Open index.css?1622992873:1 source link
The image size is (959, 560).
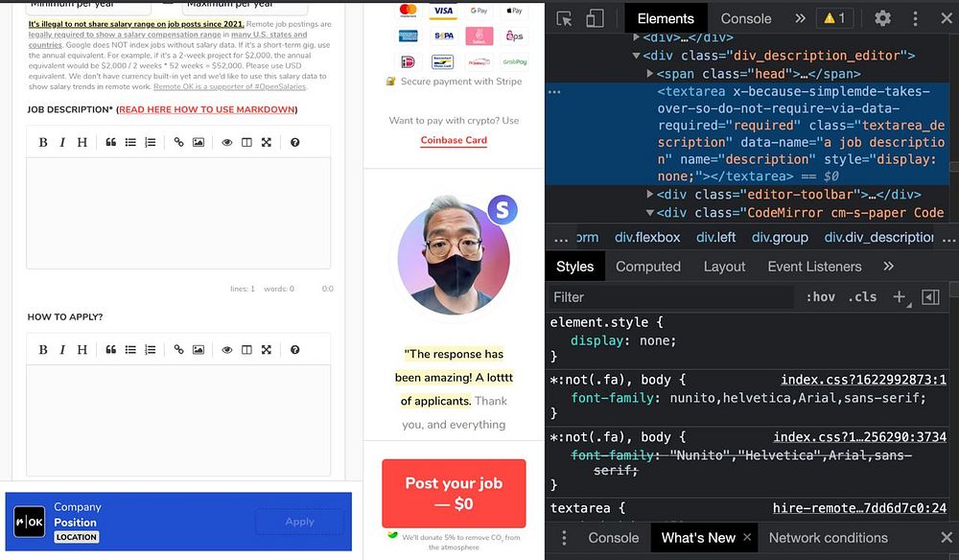[x=863, y=380]
